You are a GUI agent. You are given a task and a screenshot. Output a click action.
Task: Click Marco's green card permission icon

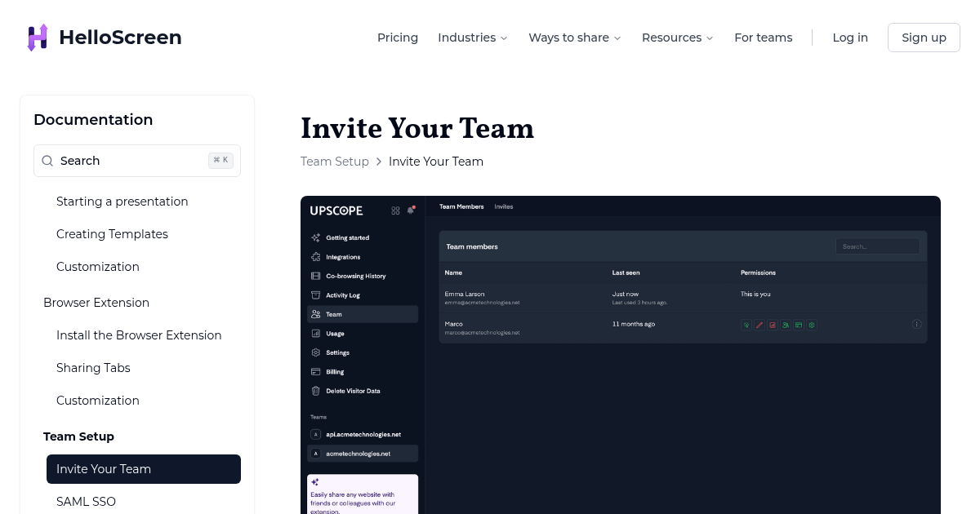point(799,325)
